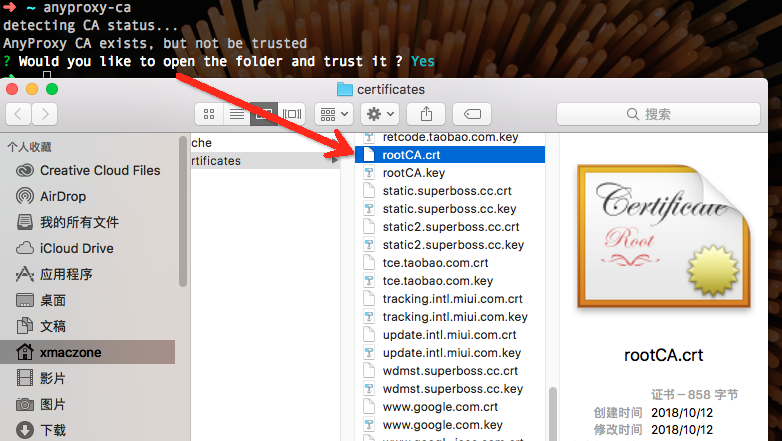Screen dimensions: 782x441
Task: Select www.google.com.key file
Action: coord(450,425)
